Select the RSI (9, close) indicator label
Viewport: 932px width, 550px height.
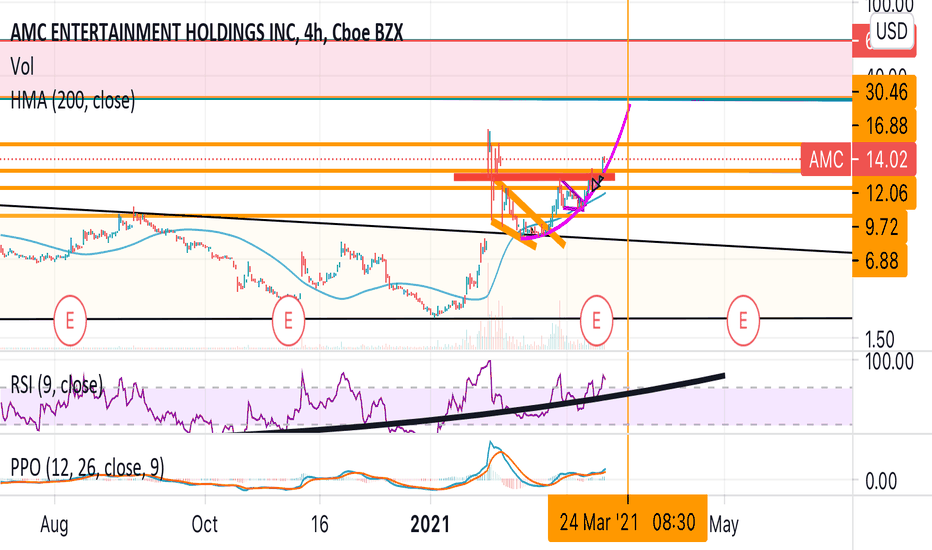pyautogui.click(x=56, y=385)
